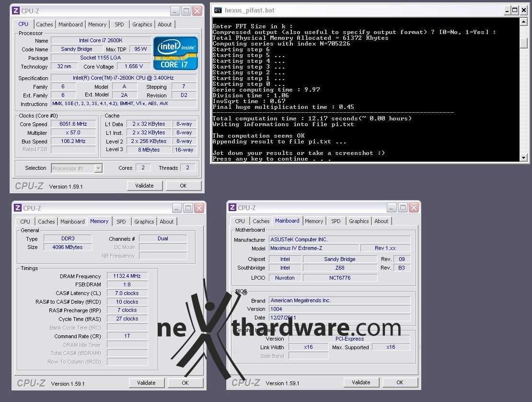Screen dimensions: 532x402
Task: Click the Core Speed value '6051.6 MHz'
Action: (73, 124)
